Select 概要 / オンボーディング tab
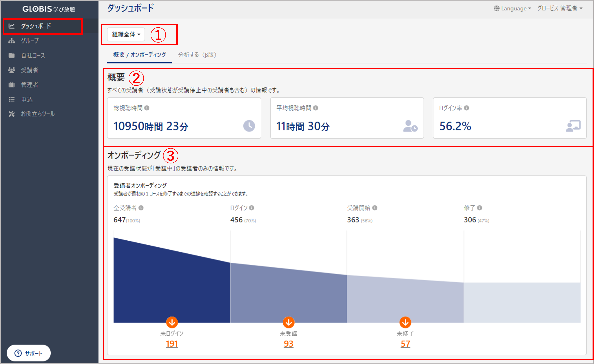 139,55
